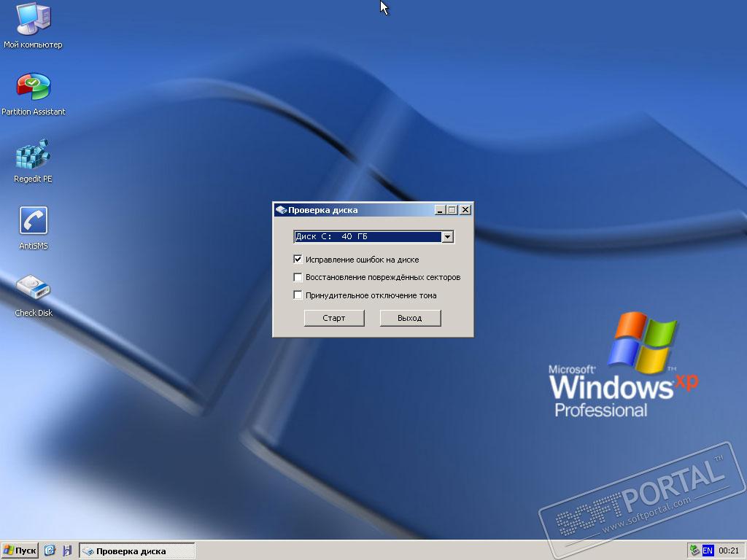Image resolution: width=747 pixels, height=560 pixels.
Task: Click the disk icon in dialog title bar
Action: point(281,210)
